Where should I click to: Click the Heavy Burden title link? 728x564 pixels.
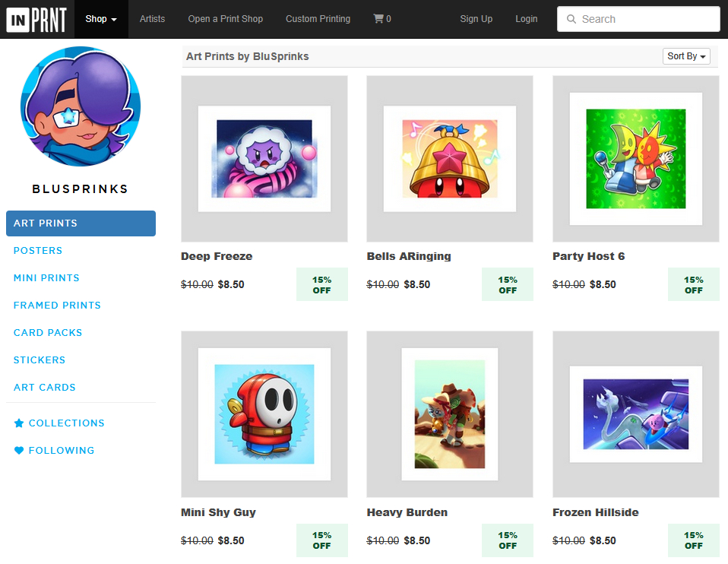pos(407,512)
